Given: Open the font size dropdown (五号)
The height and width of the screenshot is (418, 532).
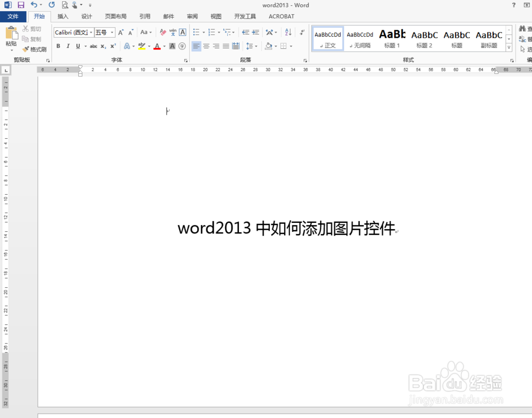Looking at the screenshot, I should tap(112, 32).
